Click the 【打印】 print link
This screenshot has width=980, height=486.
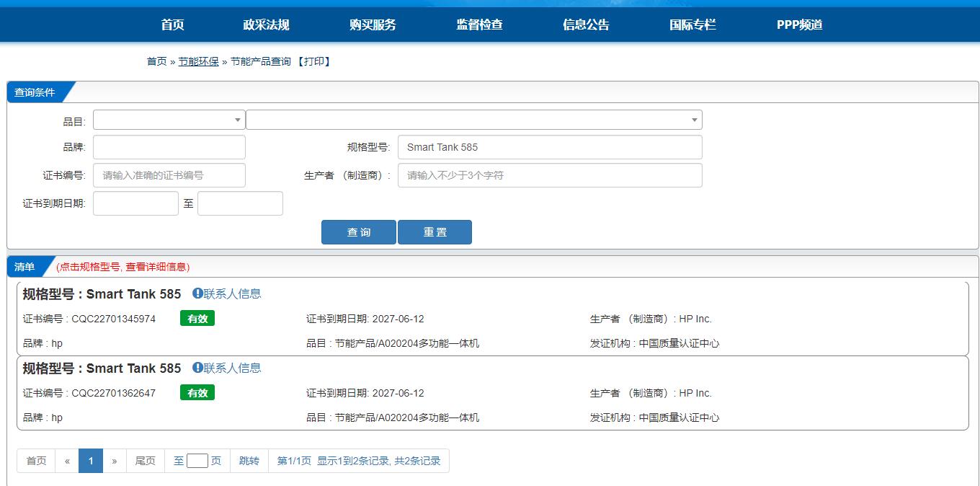[x=313, y=61]
